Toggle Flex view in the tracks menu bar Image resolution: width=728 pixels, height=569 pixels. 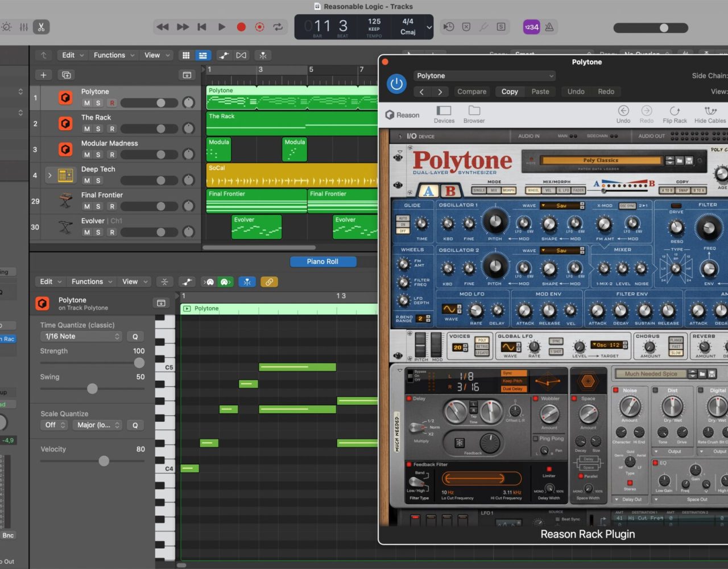[241, 55]
